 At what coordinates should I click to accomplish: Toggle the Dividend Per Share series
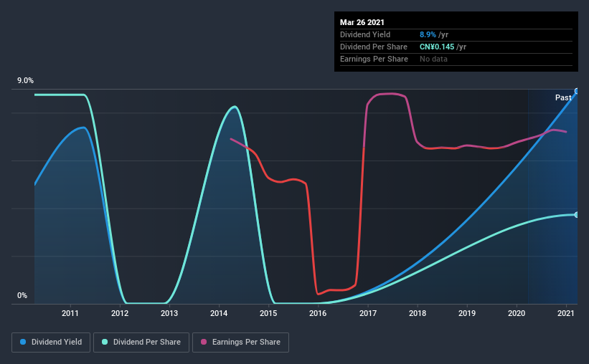pyautogui.click(x=141, y=343)
